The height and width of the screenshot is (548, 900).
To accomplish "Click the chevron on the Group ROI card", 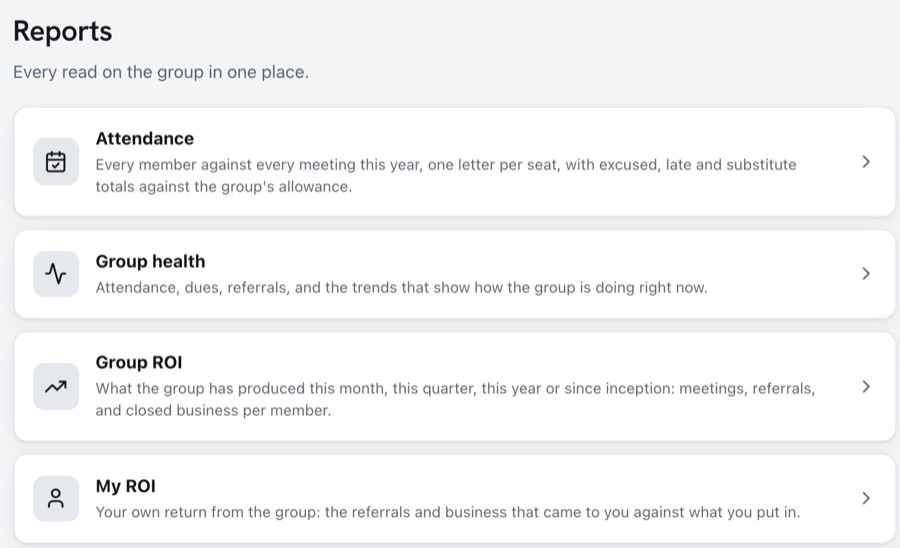I will pyautogui.click(x=866, y=386).
